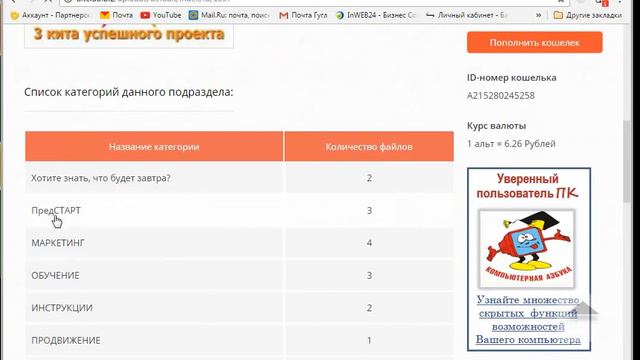
Task: Open the Почта bookmark
Action: tap(117, 15)
